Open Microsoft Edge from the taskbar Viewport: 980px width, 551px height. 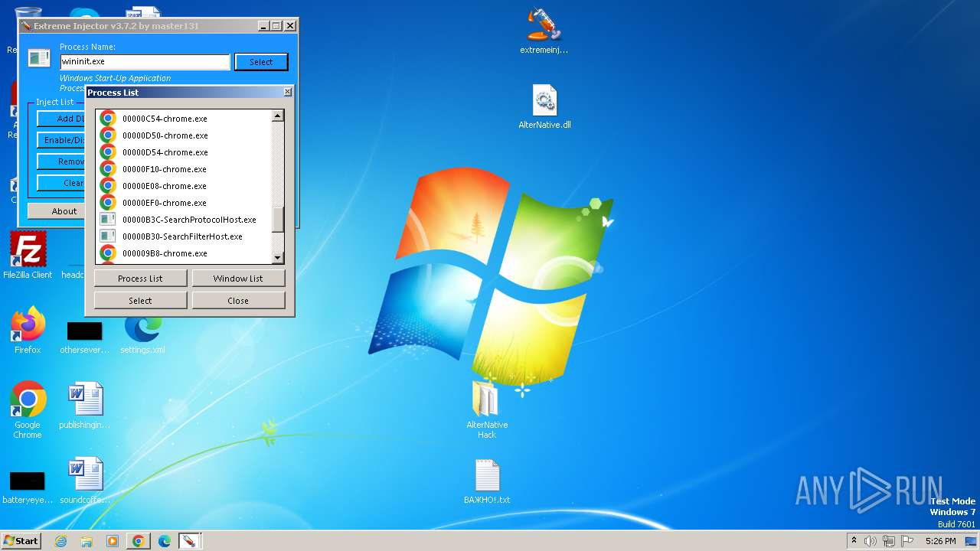[165, 541]
